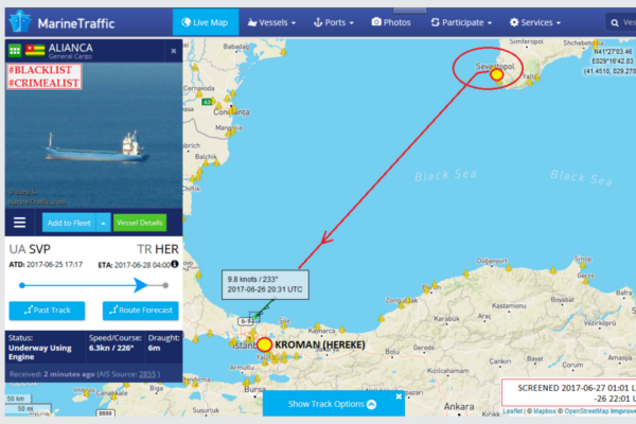
Task: Click the Kroman (Hereke) port marker
Action: click(x=264, y=344)
